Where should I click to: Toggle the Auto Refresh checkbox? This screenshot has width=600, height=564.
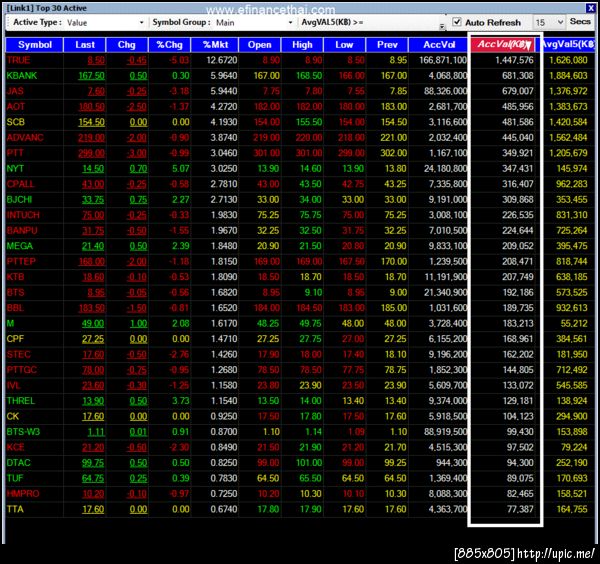tap(457, 22)
